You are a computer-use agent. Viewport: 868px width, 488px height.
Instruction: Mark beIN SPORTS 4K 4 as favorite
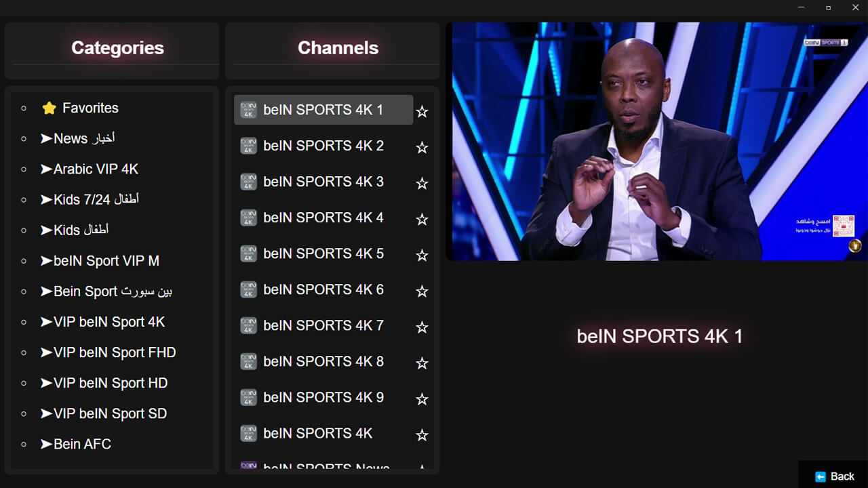(x=422, y=219)
